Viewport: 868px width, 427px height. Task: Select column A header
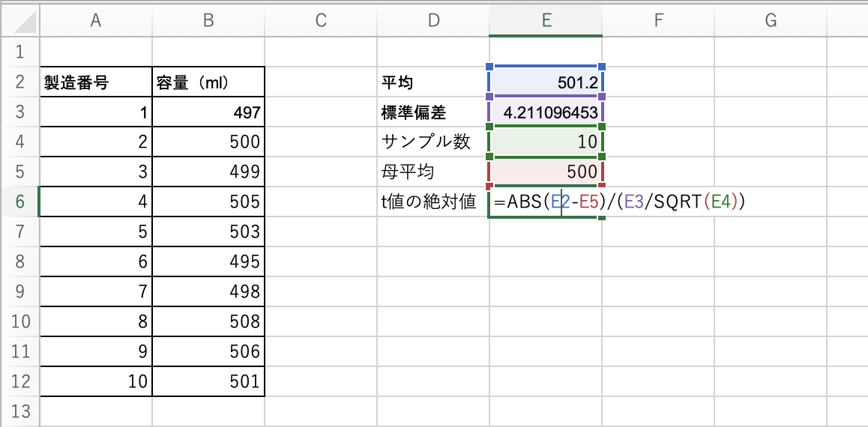pos(96,21)
